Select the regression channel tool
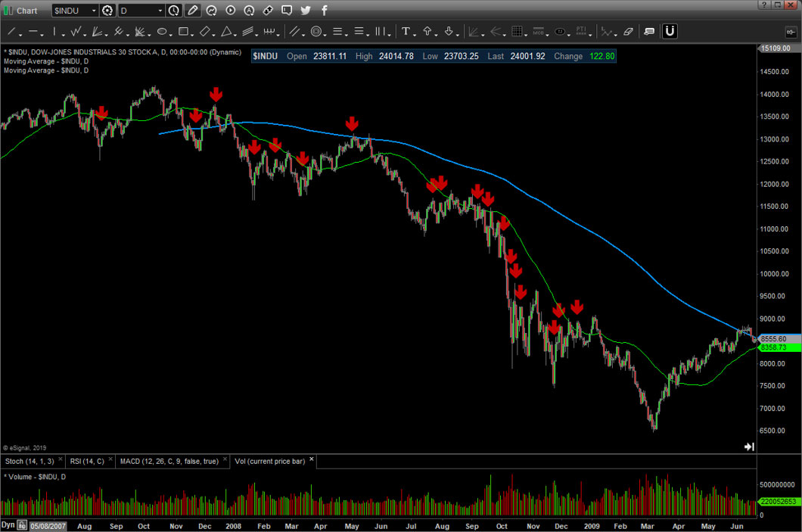The width and height of the screenshot is (802, 532). click(x=247, y=32)
